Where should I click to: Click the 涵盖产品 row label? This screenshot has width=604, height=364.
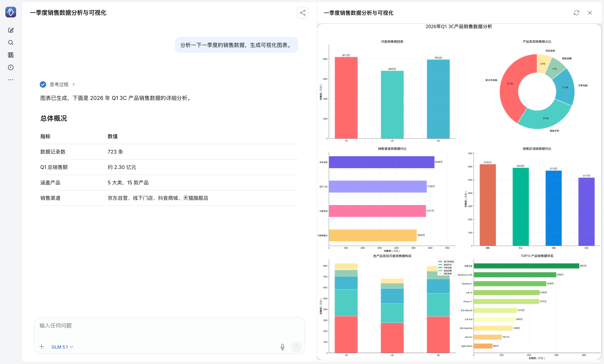tap(50, 183)
